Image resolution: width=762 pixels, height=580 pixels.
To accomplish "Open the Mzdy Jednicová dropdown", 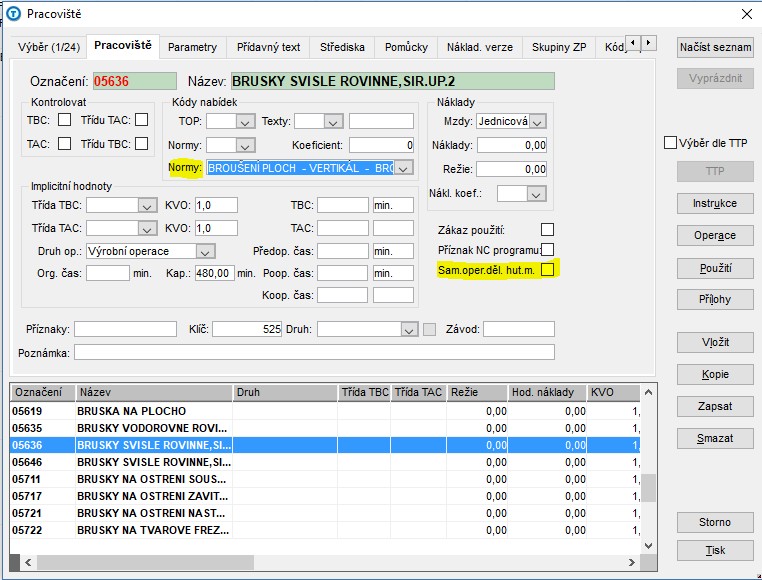I will [x=537, y=121].
